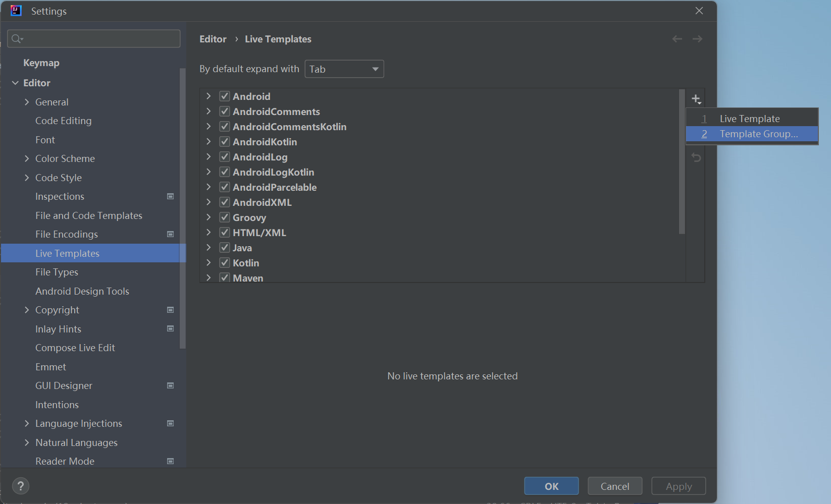Click the search magnifier icon in settings

[x=17, y=39]
